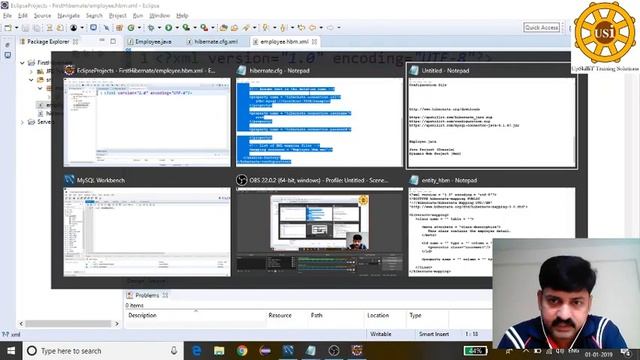Screen dimensions: 640x360
Task: Expand the Servers project tree node
Action: click(x=22, y=122)
